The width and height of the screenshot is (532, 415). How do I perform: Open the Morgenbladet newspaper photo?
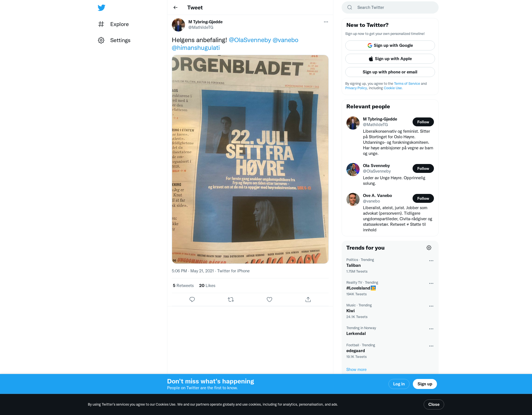250,159
